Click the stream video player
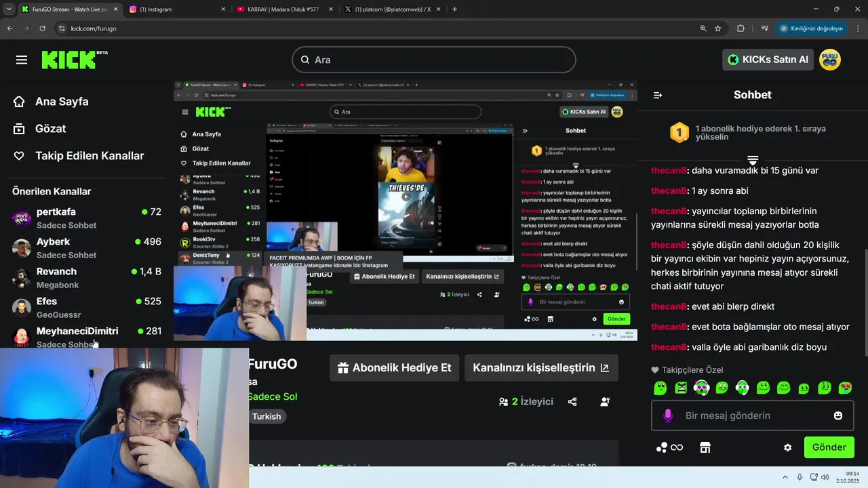 coord(406,210)
